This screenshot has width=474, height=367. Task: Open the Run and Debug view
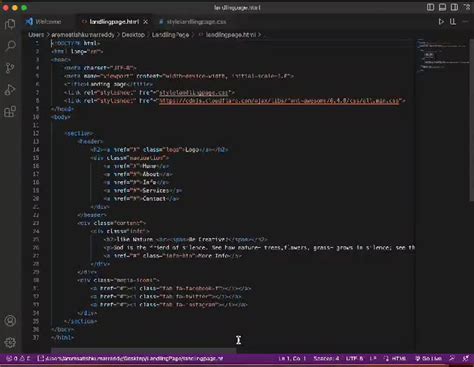point(10,90)
